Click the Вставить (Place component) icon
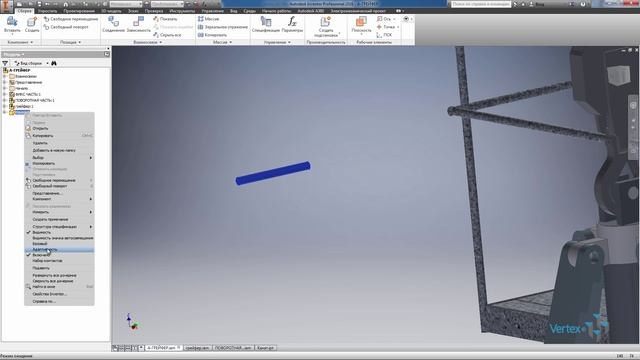Image resolution: width=640 pixels, height=360 pixels. point(12,24)
